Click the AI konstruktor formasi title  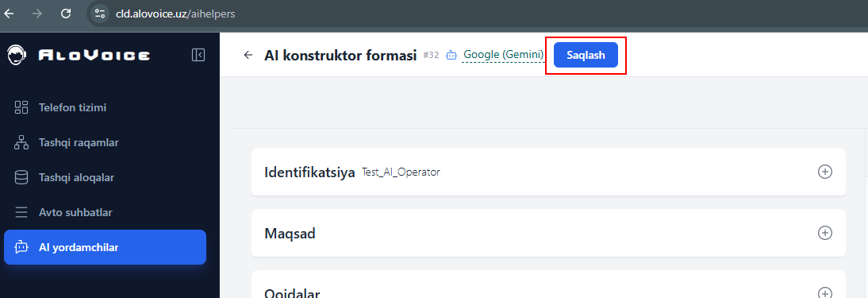click(340, 56)
